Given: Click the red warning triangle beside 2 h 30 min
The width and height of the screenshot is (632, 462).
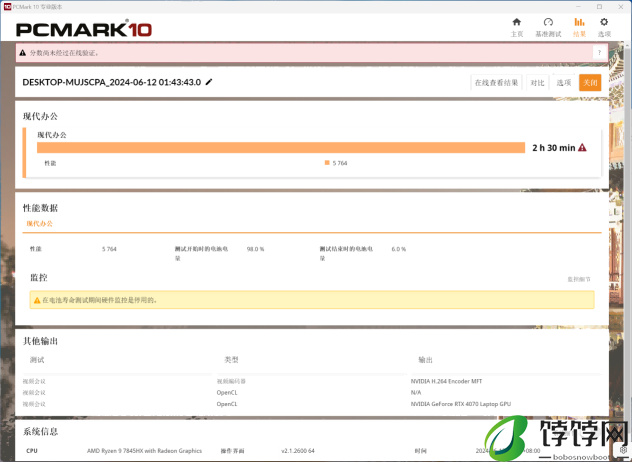Looking at the screenshot, I should 582,148.
